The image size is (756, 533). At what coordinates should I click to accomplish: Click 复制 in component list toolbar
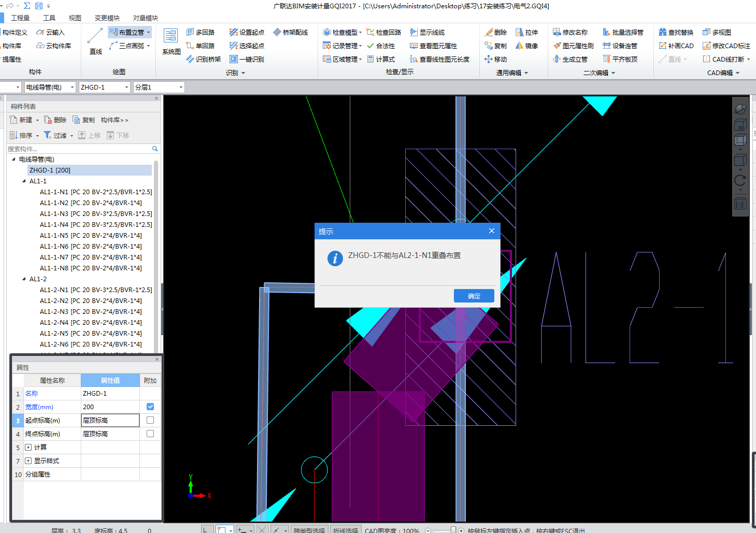pyautogui.click(x=84, y=120)
